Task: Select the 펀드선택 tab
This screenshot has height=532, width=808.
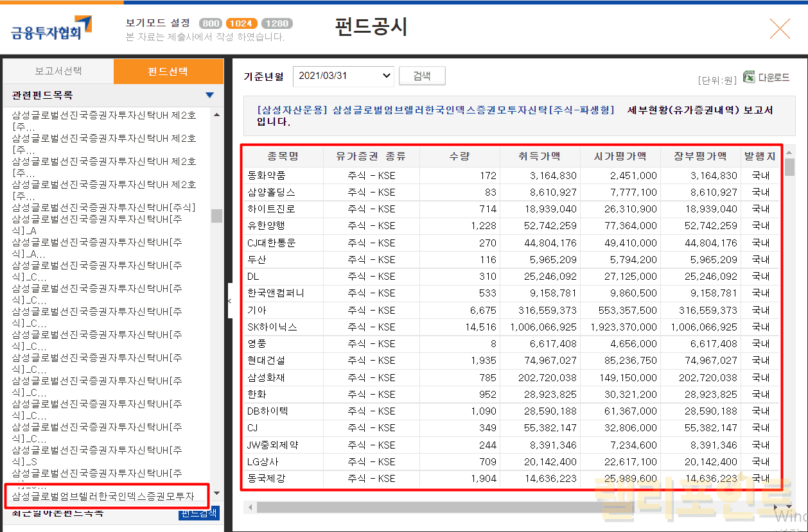Action: tap(168, 71)
